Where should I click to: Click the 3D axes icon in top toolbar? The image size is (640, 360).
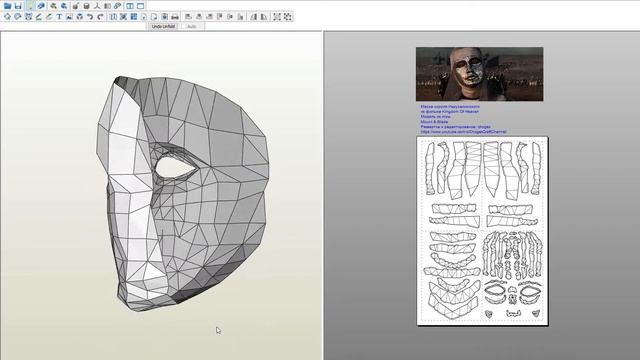pyautogui.click(x=97, y=6)
